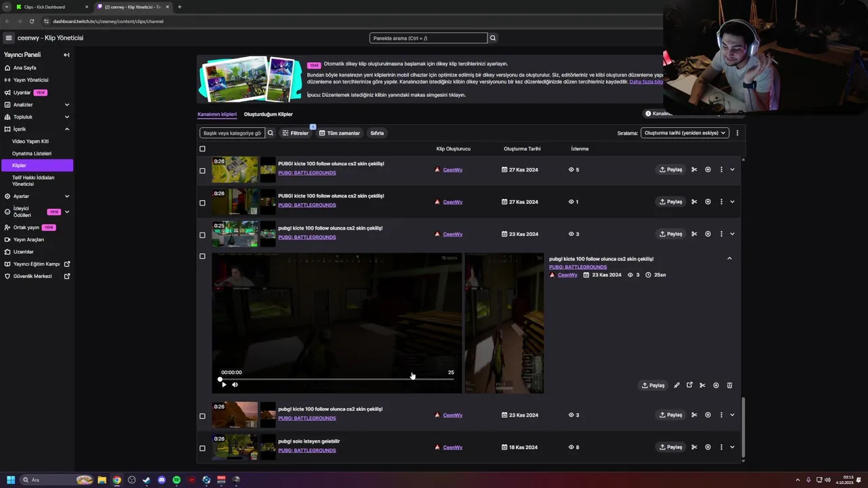The image size is (868, 488).
Task: Open Discord from the taskbar
Action: [x=161, y=480]
